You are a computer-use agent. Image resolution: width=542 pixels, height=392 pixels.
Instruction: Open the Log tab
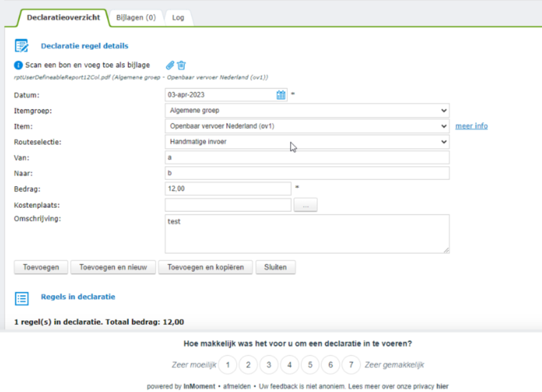pos(178,18)
